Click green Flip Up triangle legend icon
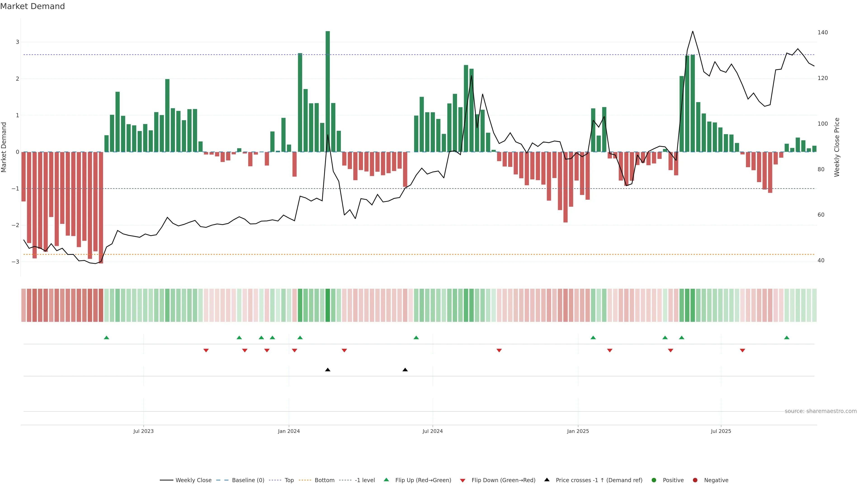Screen dimensions: 868x488 click(x=387, y=480)
